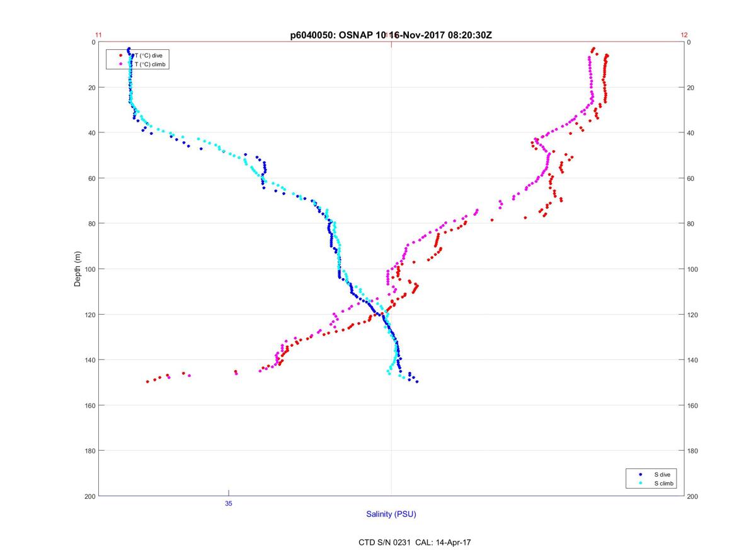Click the '200' tick on right depth axis

point(694,496)
